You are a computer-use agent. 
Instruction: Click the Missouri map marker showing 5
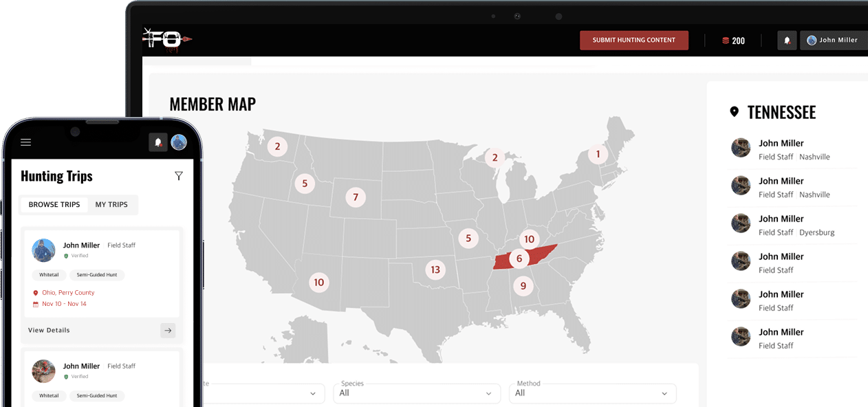pyautogui.click(x=468, y=239)
